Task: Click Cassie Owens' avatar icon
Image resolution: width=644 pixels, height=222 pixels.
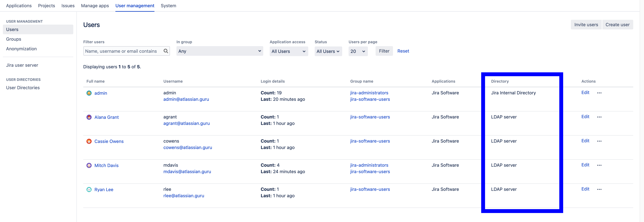Action: tap(89, 141)
